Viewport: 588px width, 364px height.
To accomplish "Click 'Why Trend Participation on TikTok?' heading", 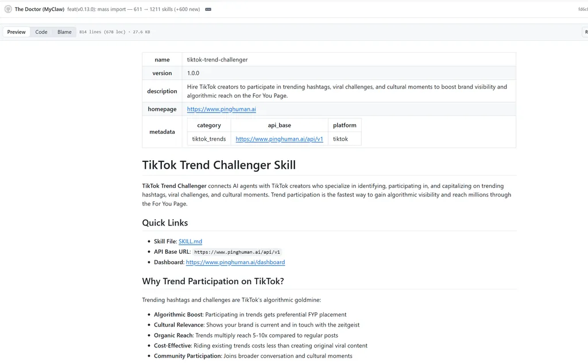I will pyautogui.click(x=212, y=281).
